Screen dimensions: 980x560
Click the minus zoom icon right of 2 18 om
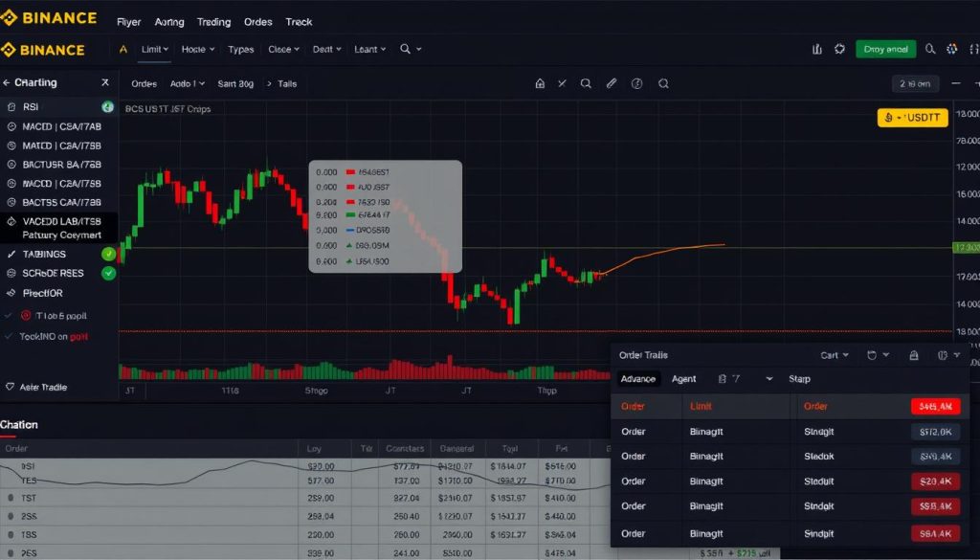[956, 83]
